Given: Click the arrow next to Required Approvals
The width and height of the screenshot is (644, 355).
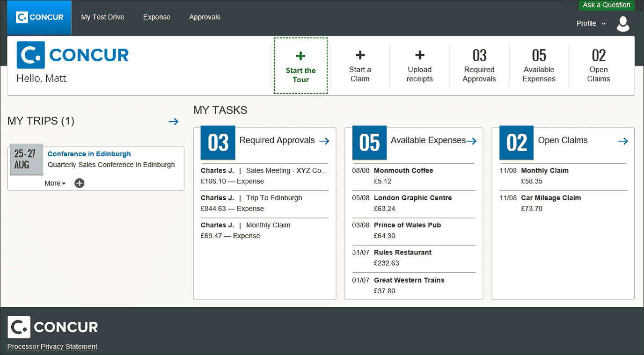Looking at the screenshot, I should tap(324, 141).
